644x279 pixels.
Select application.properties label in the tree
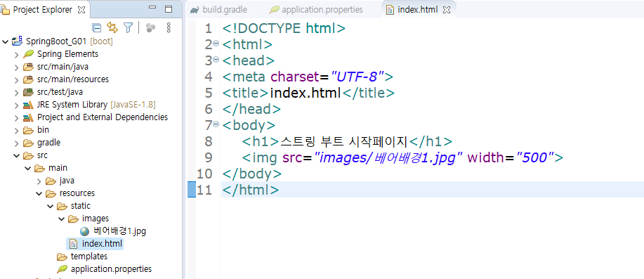coord(111,269)
